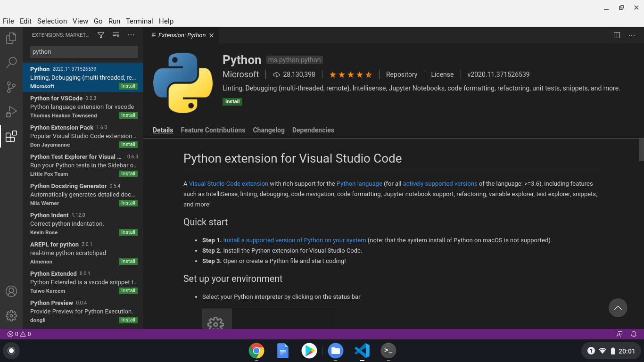The image size is (644, 362).
Task: Open the Repository link
Action: point(402,74)
